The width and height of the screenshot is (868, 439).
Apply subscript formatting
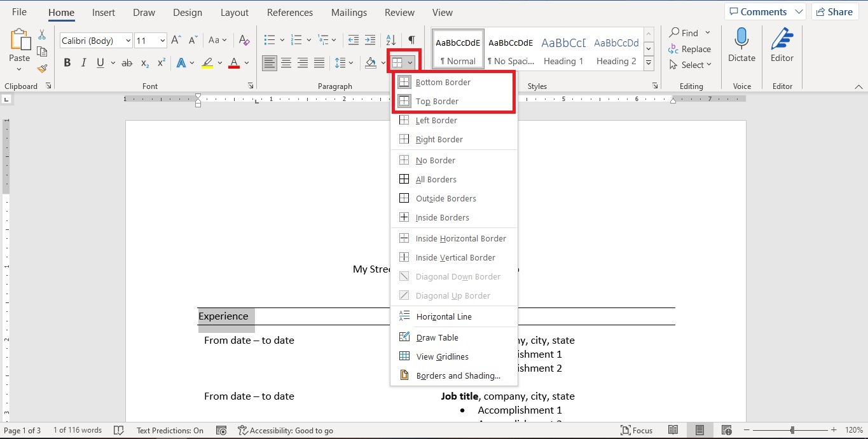coord(145,63)
